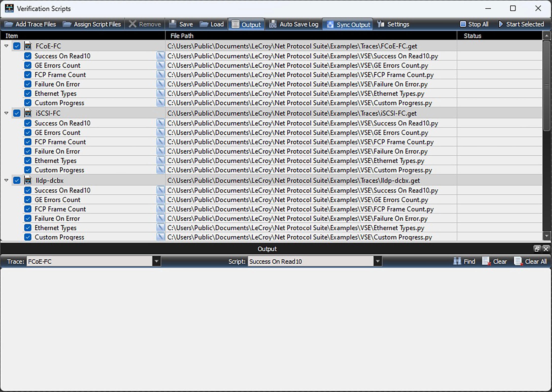552x392 pixels.
Task: Click the Stop All square icon
Action: click(x=463, y=24)
